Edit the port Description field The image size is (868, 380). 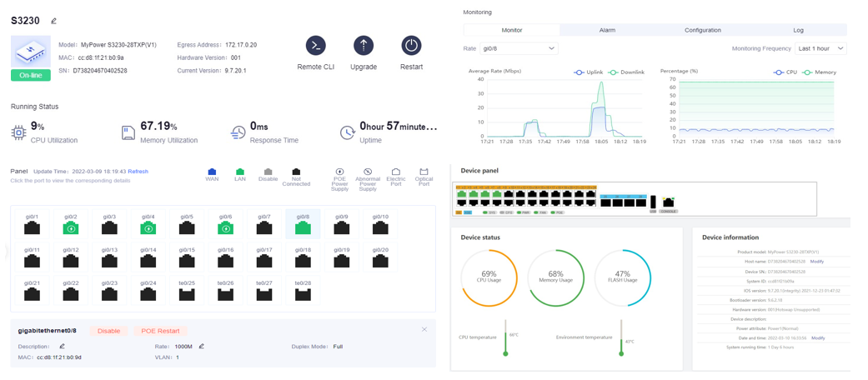click(x=63, y=346)
